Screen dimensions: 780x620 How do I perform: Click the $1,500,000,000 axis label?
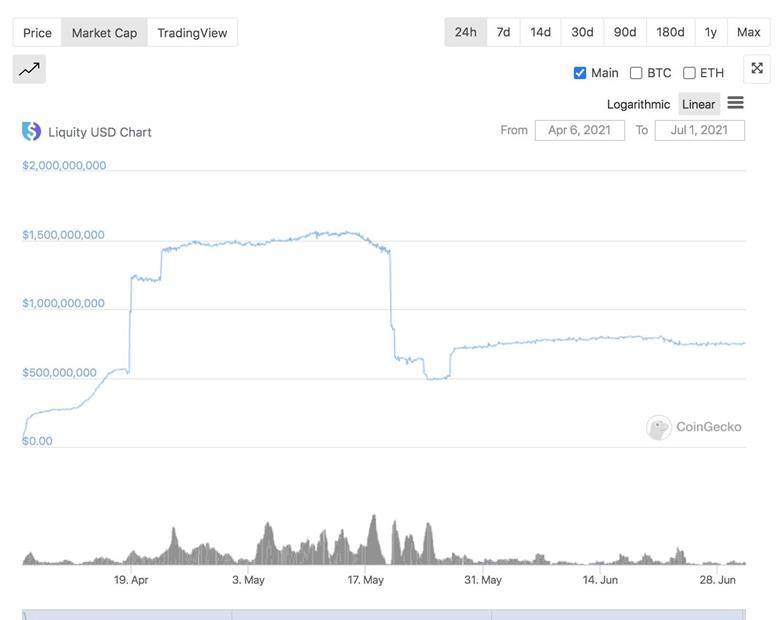point(64,235)
